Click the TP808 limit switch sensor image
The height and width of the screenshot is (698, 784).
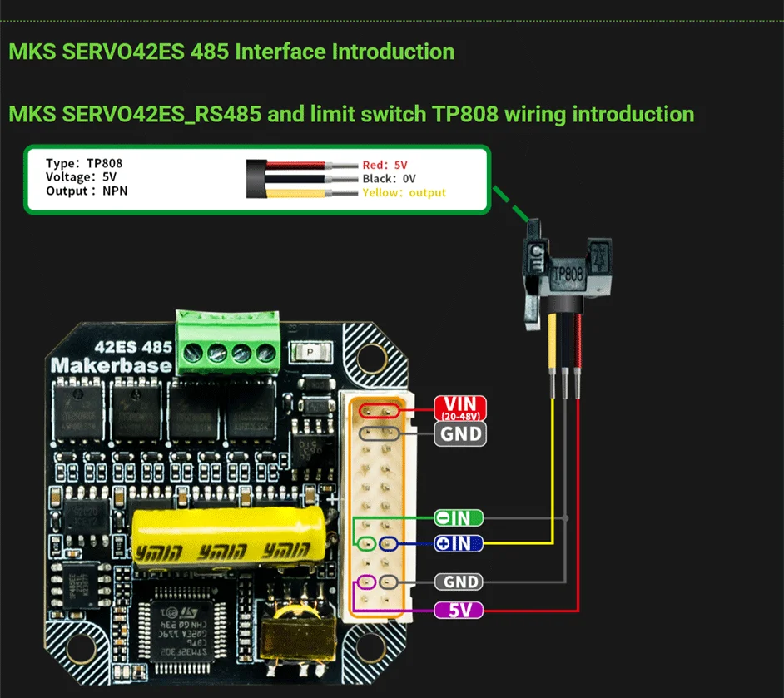tap(566, 275)
